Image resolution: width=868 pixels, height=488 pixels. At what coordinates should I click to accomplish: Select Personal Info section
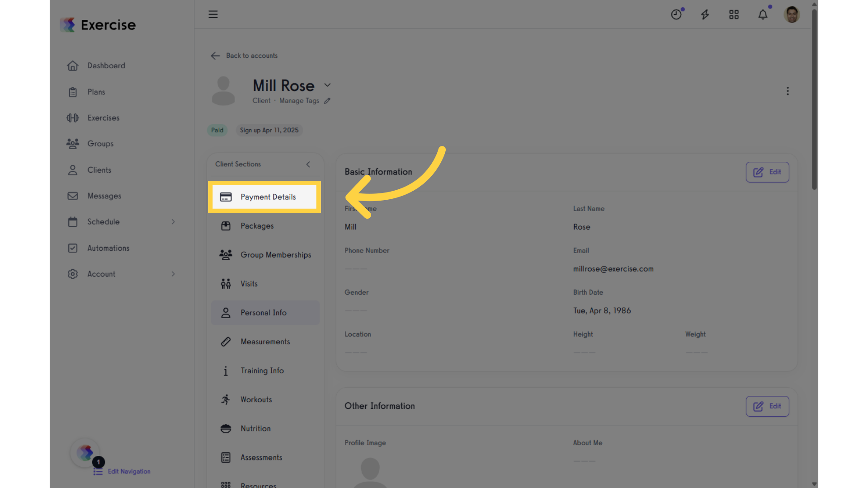tap(265, 313)
